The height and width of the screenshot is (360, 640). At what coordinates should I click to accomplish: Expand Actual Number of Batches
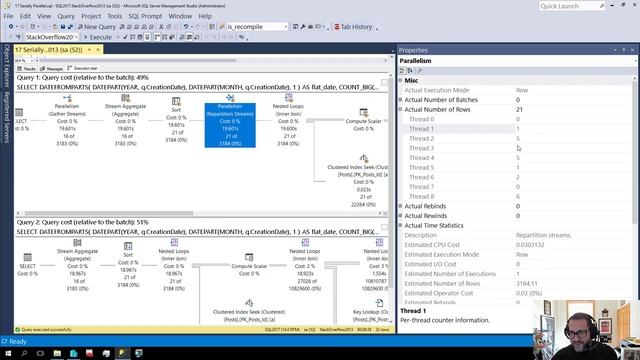400,100
